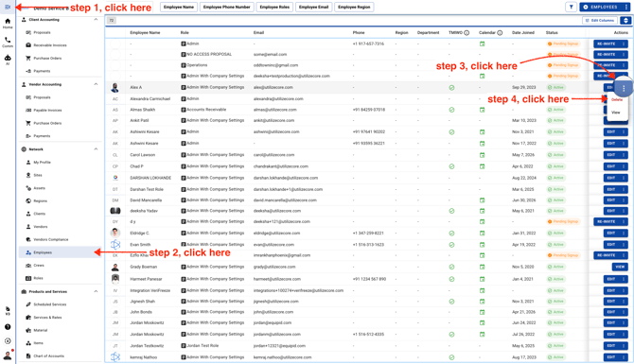This screenshot has width=634, height=364.
Task: Open Scheduled Services in sidebar
Action: [50, 304]
